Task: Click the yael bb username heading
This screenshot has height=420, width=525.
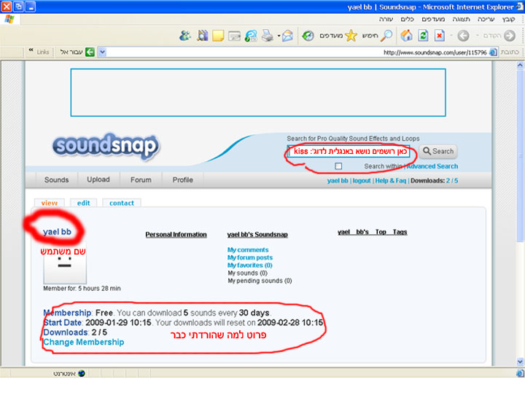Action: coord(58,232)
